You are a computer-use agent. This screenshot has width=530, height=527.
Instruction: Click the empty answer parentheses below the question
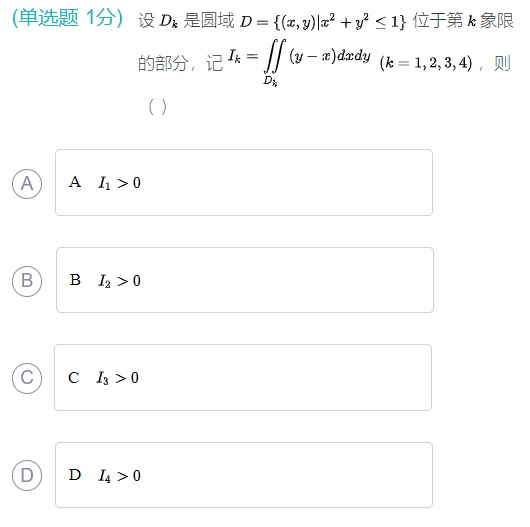tap(158, 107)
